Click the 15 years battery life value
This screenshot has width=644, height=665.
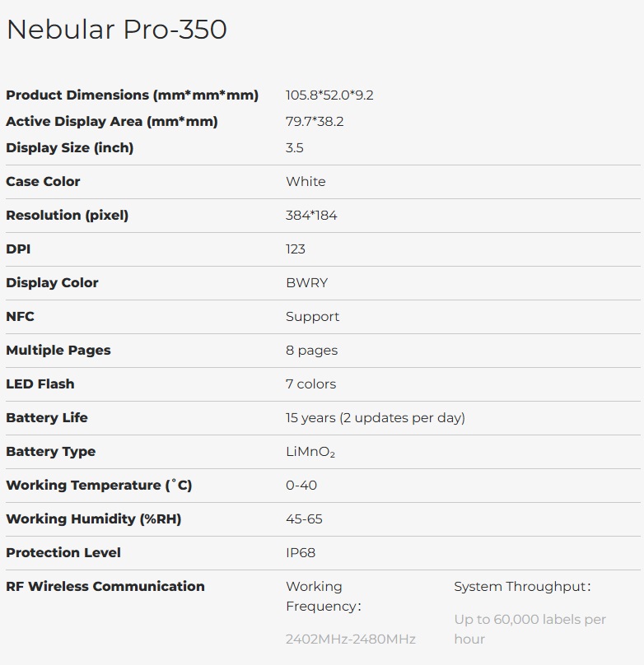(x=375, y=417)
